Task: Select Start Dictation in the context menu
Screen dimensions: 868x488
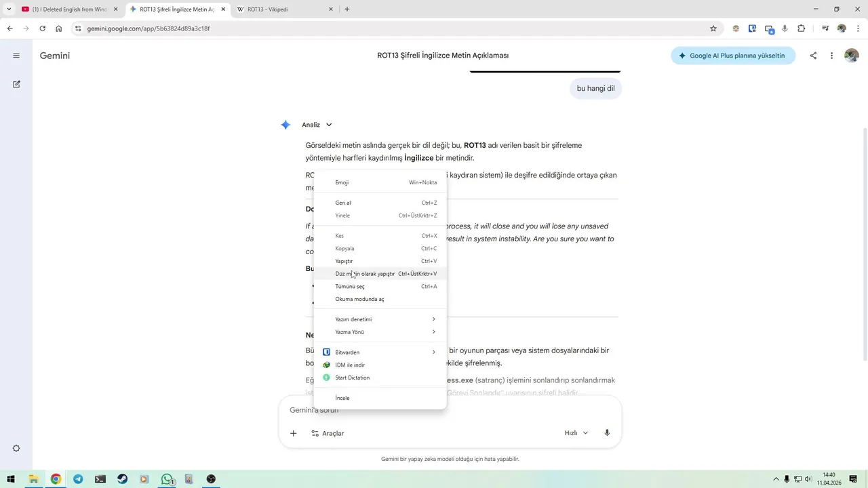Action: click(x=380, y=378)
